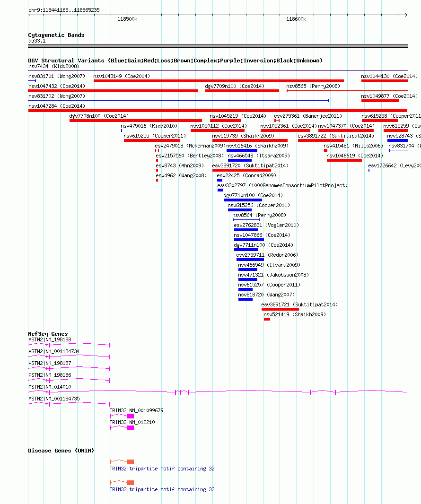This screenshot has width=421, height=504.
Task: Select the nsv7434 (Kidd2008) variant label
Action: tap(54, 66)
